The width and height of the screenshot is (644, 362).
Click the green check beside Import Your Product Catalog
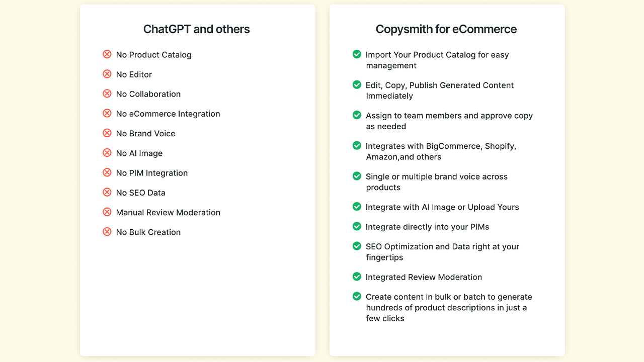coord(357,54)
